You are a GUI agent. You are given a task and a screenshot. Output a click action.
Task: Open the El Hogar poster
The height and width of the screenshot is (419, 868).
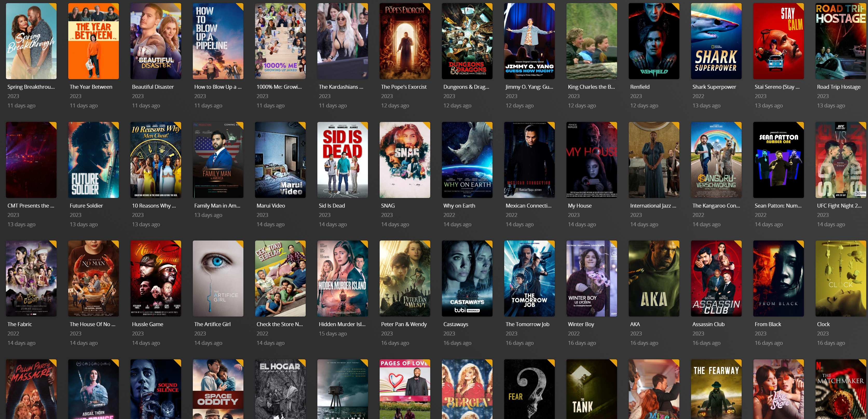[x=280, y=389]
